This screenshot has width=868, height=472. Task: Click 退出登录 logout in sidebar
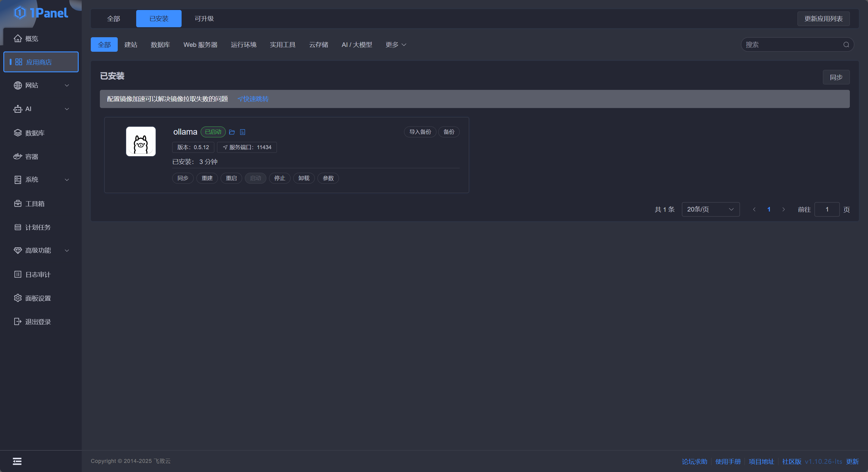(38, 322)
